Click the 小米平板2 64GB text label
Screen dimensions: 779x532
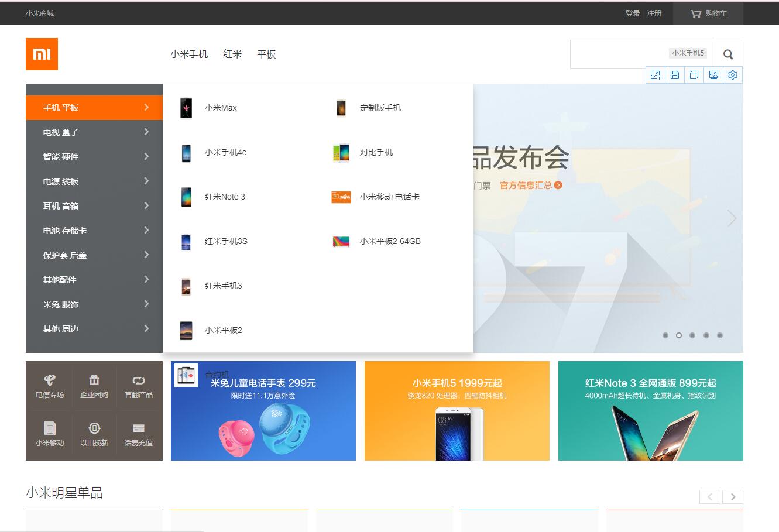click(390, 241)
